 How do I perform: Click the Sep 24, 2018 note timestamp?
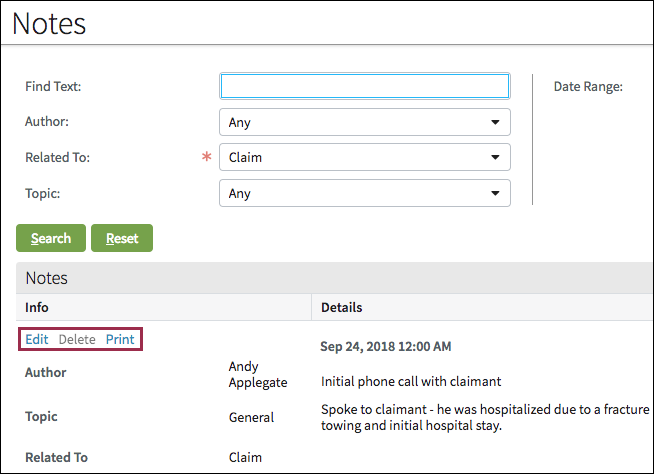point(385,347)
